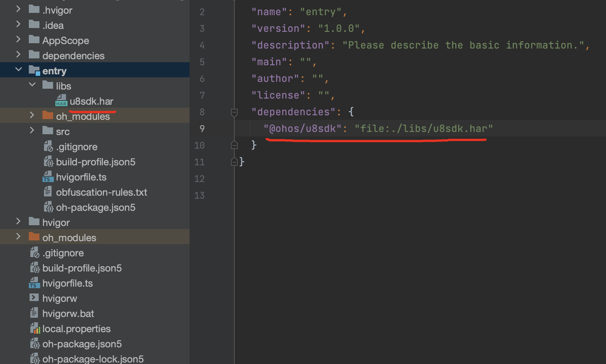Click the entry .gitignore file icon
This screenshot has height=364, width=606.
(x=48, y=146)
